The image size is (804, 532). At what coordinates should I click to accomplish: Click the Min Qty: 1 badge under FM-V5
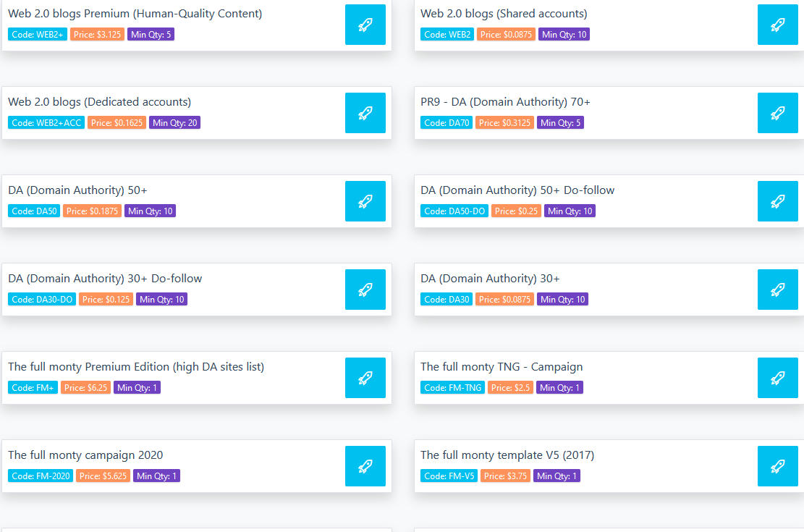pos(557,476)
